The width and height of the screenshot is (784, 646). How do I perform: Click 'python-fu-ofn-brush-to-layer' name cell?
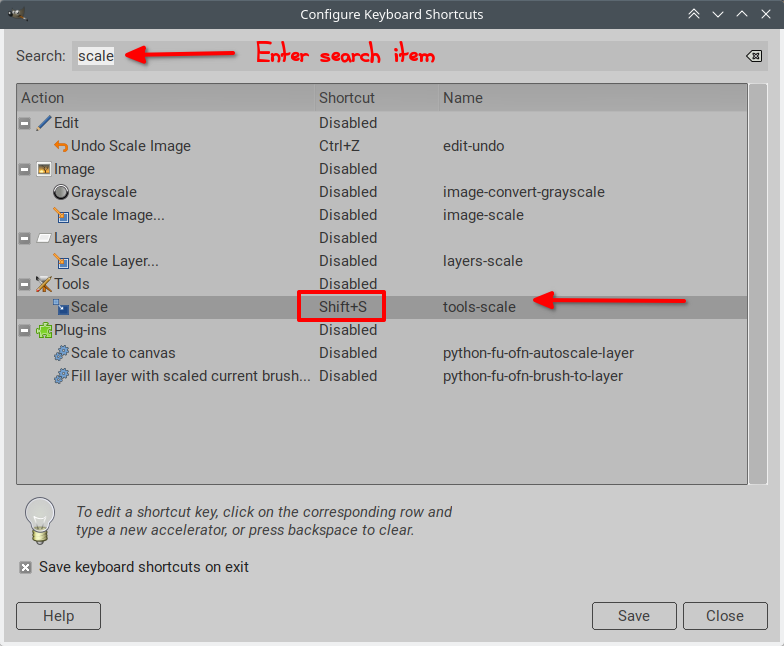point(532,376)
